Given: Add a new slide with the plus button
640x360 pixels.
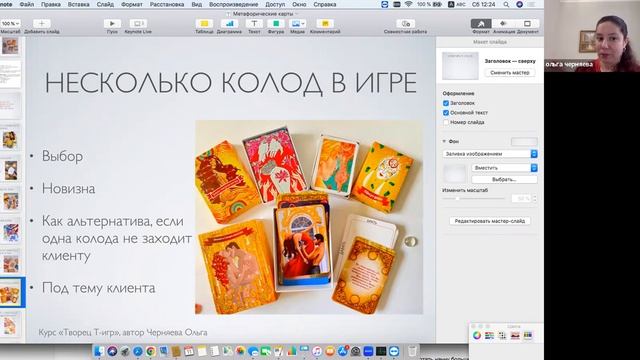Looking at the screenshot, I should point(41,24).
